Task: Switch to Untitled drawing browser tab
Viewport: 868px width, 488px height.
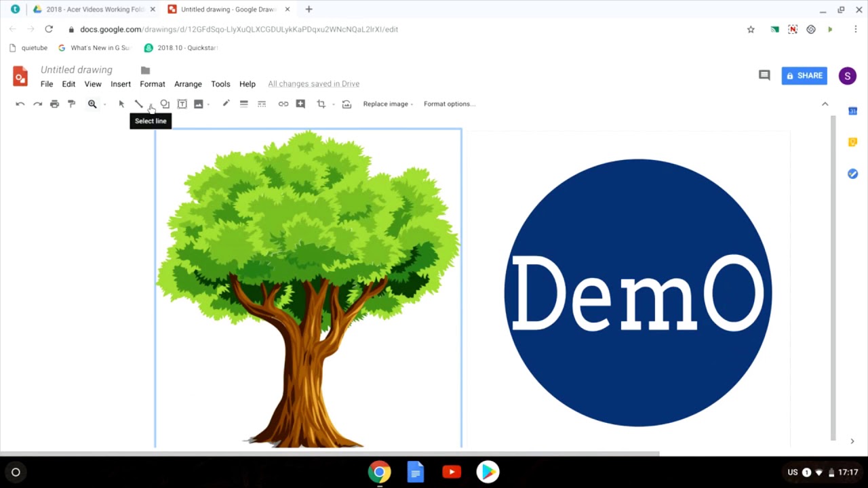Action: point(229,9)
